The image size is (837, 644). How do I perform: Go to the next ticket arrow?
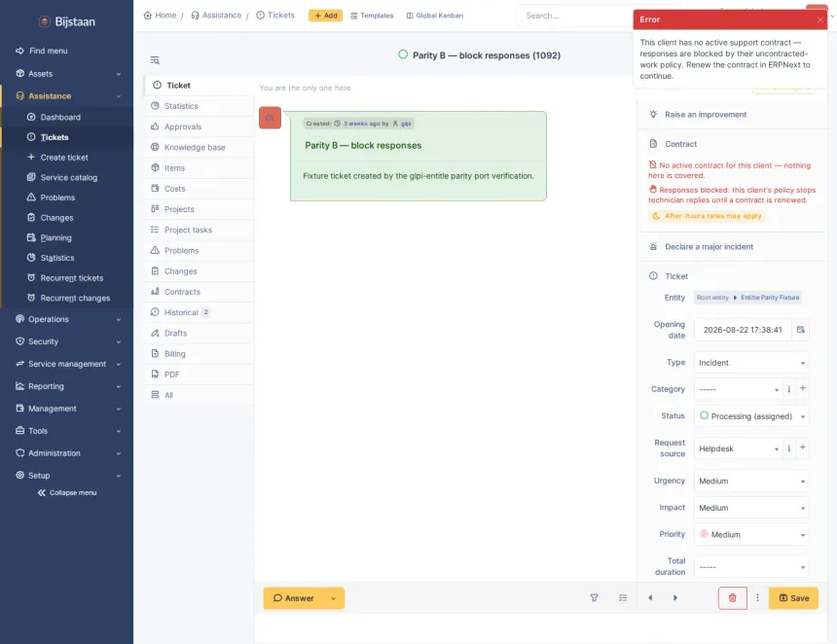click(x=675, y=598)
